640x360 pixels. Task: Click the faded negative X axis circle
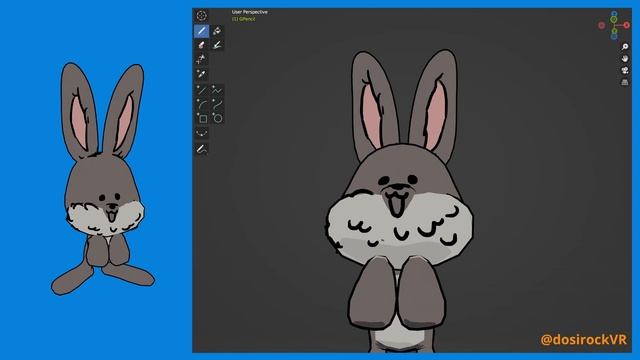(602, 25)
